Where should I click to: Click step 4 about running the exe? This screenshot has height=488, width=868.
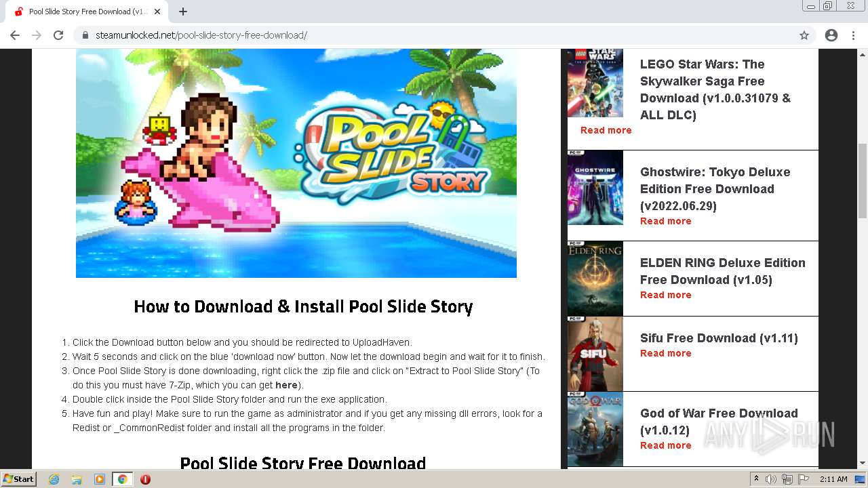pyautogui.click(x=230, y=399)
